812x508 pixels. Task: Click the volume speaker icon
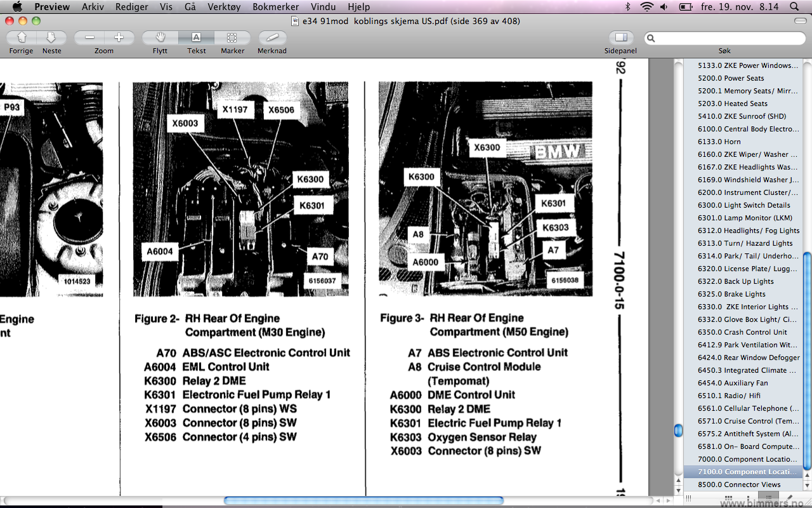click(x=664, y=7)
